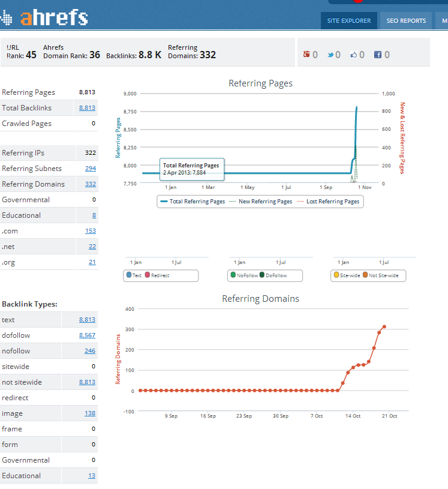
Task: Click last data point on Referring Domains chart
Action: [384, 327]
